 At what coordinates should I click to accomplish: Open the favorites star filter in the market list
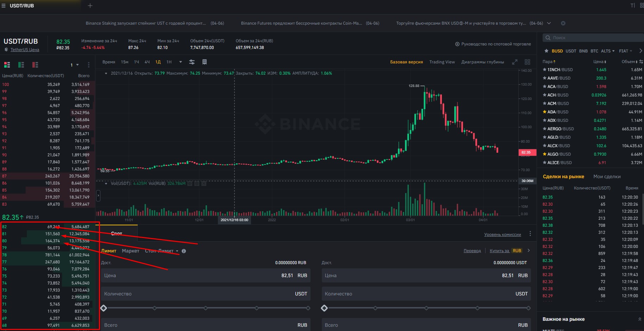546,51
